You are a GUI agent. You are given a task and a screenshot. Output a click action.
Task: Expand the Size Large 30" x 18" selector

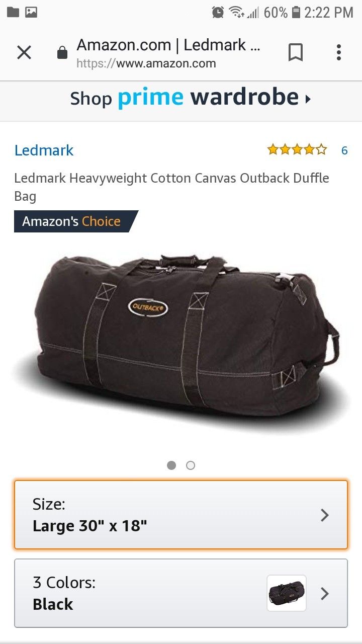coord(181,515)
